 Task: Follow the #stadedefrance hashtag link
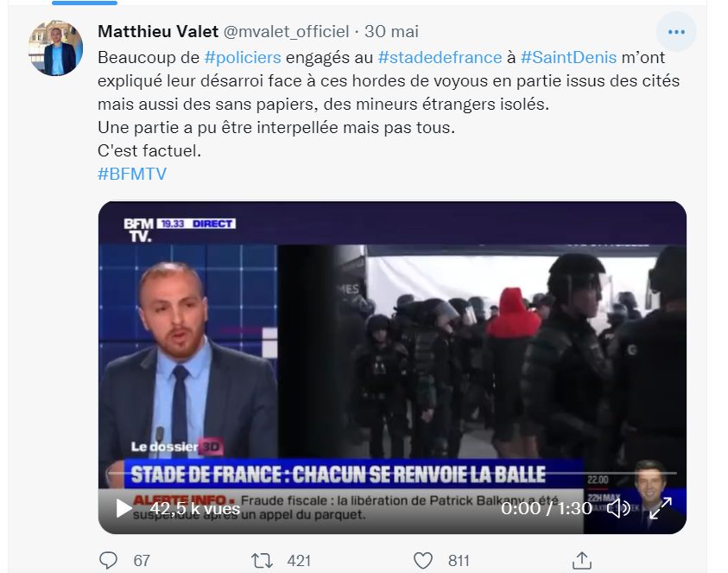(x=440, y=57)
